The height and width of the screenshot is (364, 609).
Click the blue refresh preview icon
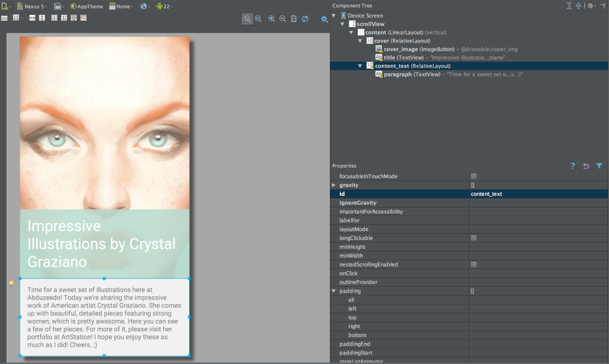tap(305, 19)
